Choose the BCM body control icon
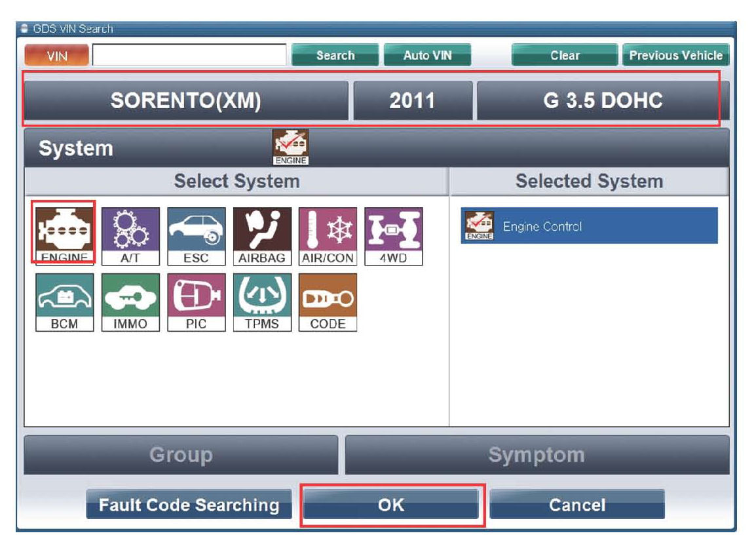 [64, 301]
